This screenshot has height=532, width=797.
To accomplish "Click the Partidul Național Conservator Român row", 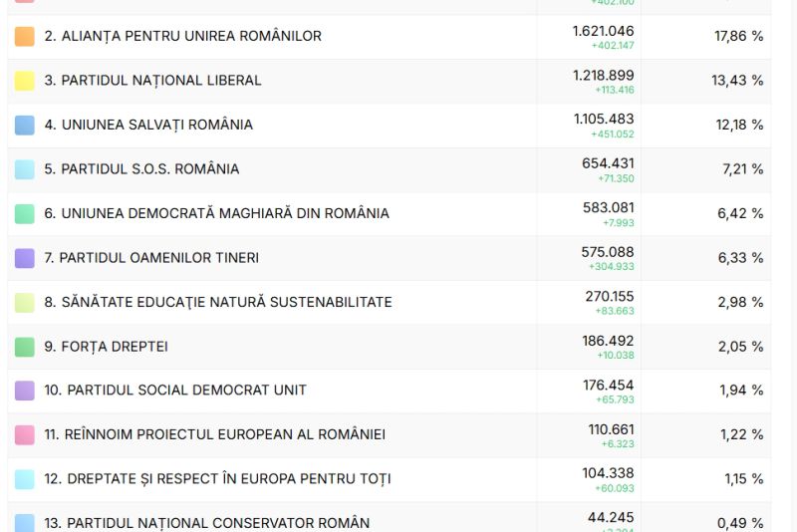I will (x=206, y=523).
